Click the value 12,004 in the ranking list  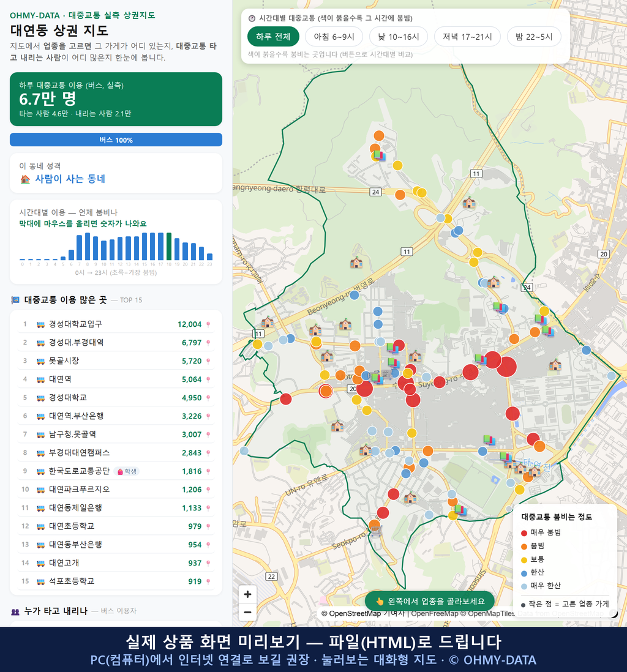click(190, 324)
